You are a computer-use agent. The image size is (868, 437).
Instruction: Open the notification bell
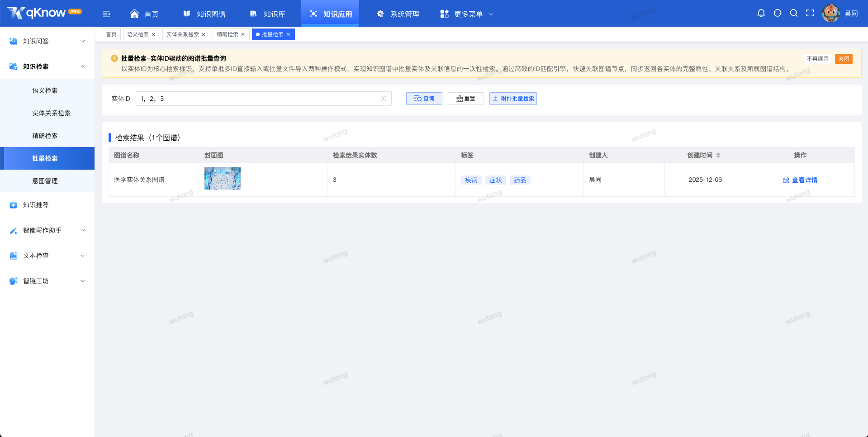point(761,13)
